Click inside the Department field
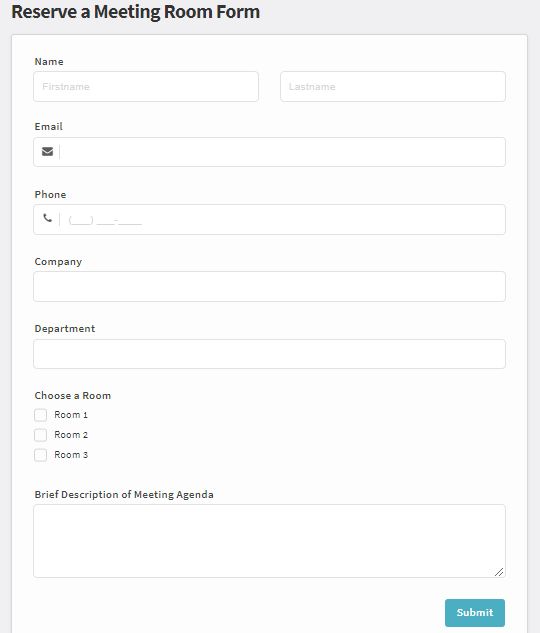This screenshot has width=540, height=633. [x=269, y=354]
